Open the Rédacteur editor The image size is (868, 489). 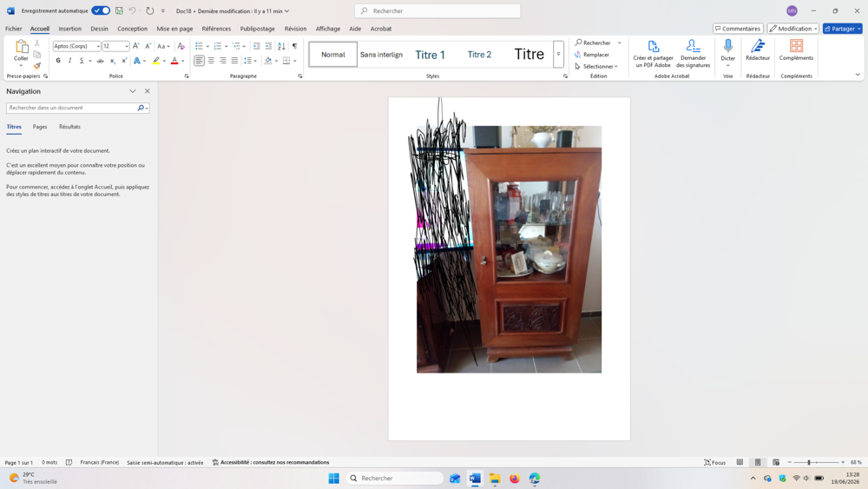pos(758,50)
